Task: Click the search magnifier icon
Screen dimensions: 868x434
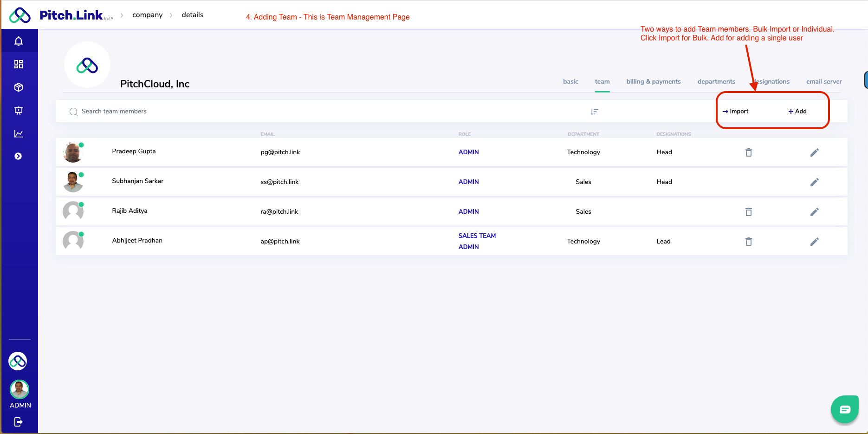Action: [x=73, y=112]
